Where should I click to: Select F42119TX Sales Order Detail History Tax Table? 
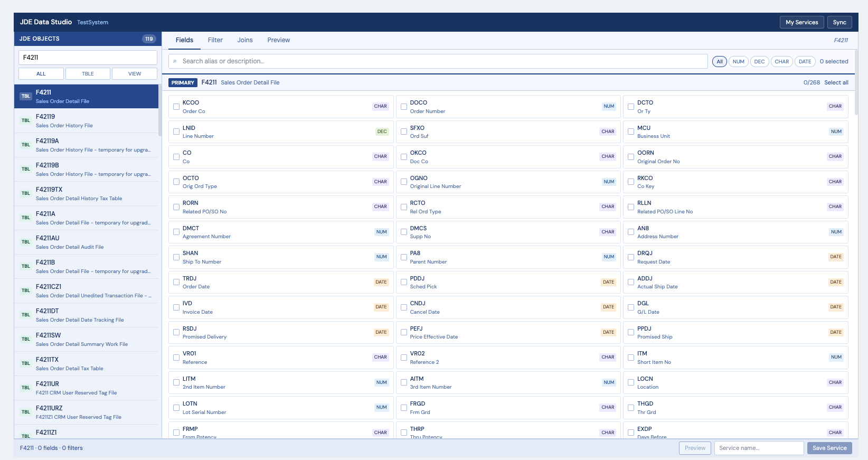tap(86, 193)
